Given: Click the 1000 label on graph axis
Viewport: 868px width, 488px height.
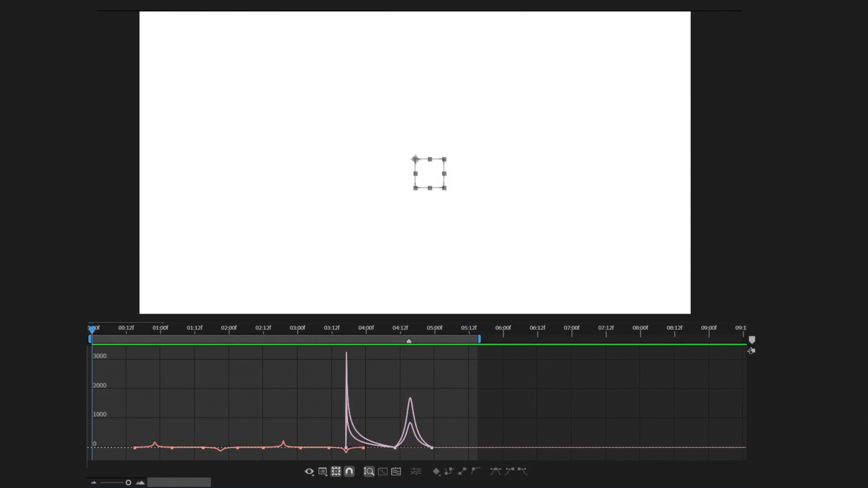Looking at the screenshot, I should [99, 414].
